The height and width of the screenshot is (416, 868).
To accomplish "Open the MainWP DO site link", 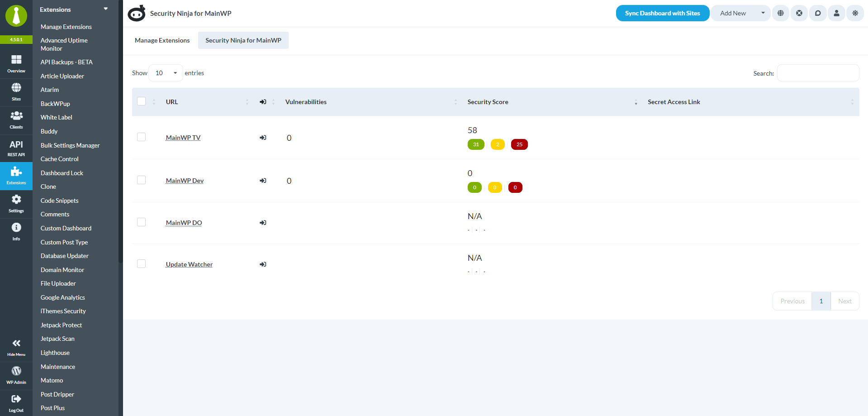I will click(x=184, y=223).
